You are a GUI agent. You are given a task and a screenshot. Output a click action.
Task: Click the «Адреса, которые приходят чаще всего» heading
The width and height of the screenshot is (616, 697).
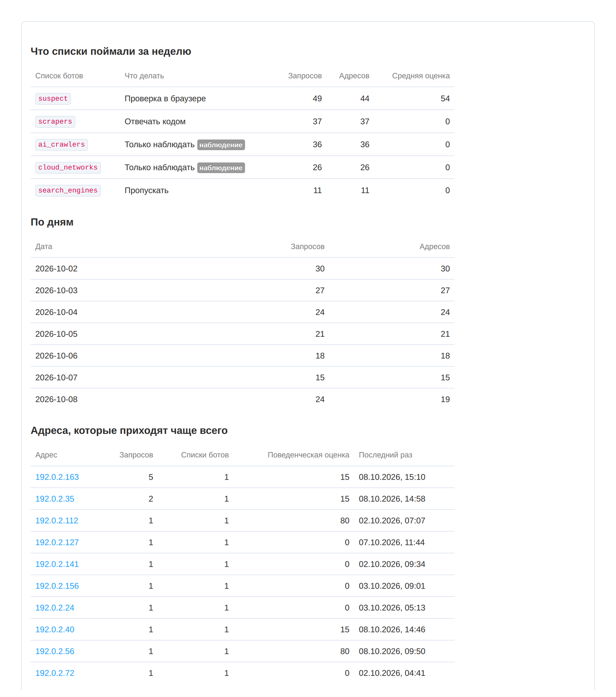coord(129,430)
